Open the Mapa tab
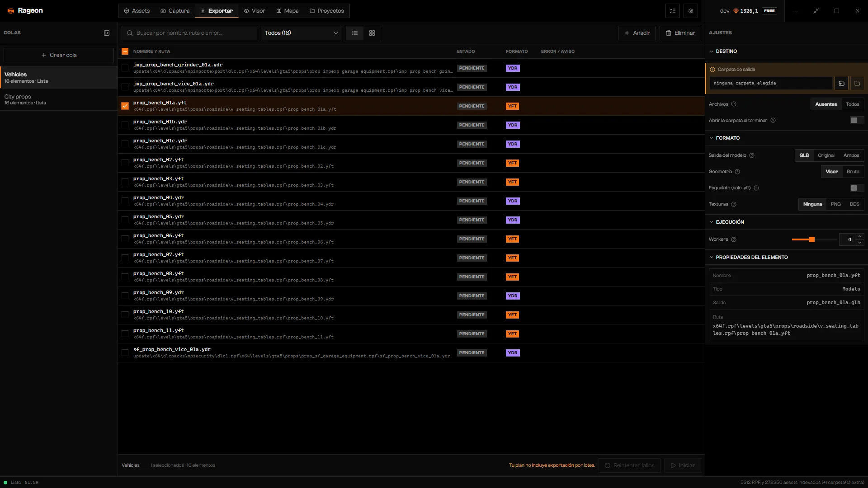Image resolution: width=868 pixels, height=488 pixels. [288, 11]
